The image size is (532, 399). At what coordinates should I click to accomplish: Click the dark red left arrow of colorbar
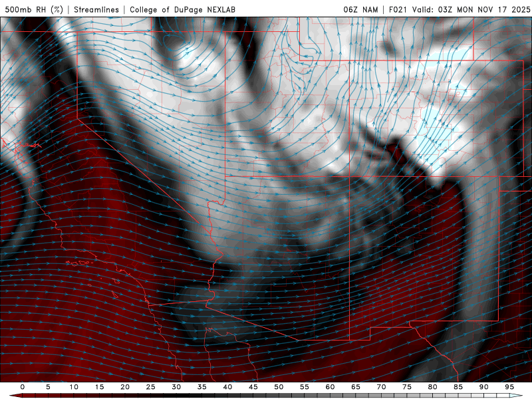[15, 396]
